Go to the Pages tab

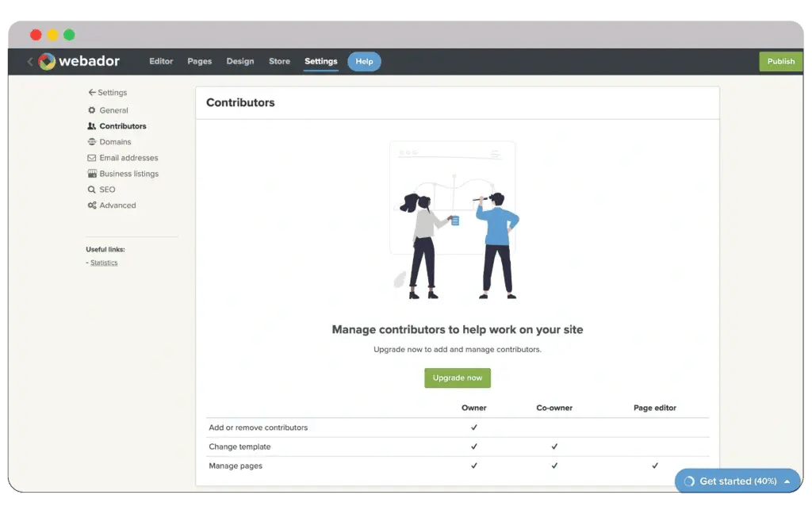[x=200, y=61]
